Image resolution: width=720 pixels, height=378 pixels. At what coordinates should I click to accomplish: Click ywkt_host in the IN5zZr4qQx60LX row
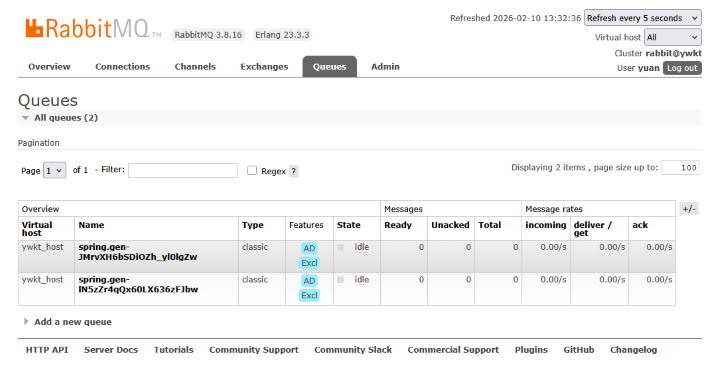[x=43, y=280]
